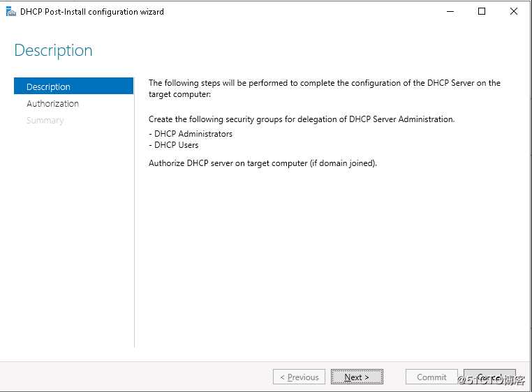The image size is (532, 392).
Task: Click the "- DHCP Administrators" line
Action: pyautogui.click(x=191, y=134)
